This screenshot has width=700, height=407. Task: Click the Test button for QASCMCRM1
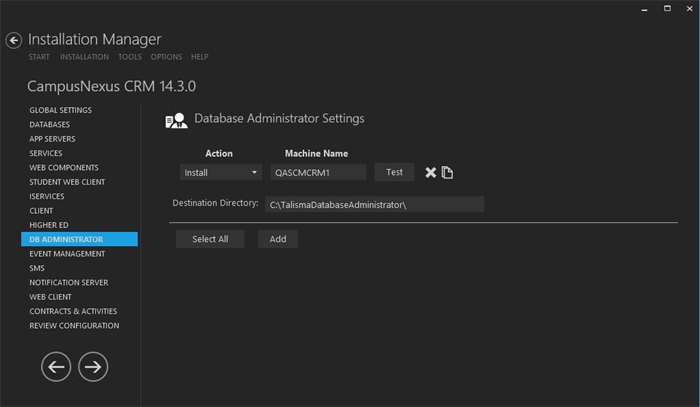click(x=394, y=172)
